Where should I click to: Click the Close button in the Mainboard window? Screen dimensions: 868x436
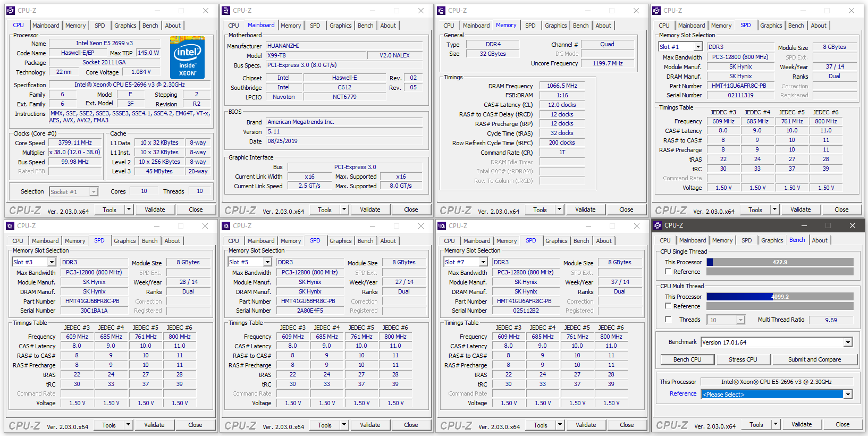[411, 209]
